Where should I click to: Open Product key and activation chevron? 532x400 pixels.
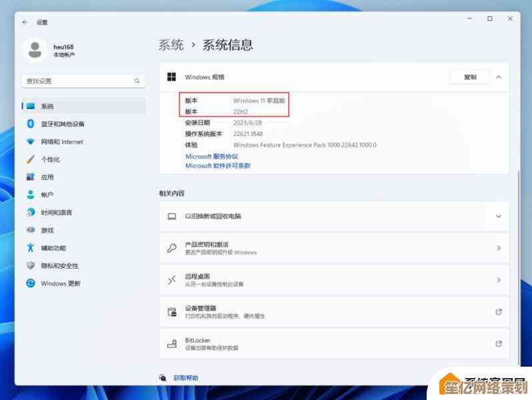(x=498, y=248)
